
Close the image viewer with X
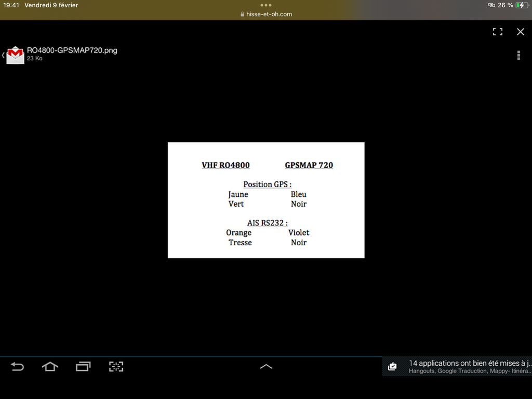point(521,32)
